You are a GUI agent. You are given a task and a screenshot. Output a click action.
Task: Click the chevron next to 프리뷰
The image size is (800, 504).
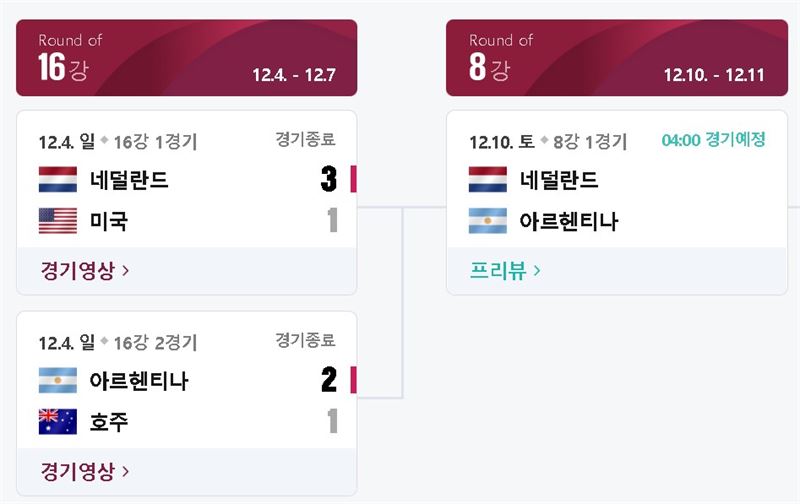click(x=537, y=270)
